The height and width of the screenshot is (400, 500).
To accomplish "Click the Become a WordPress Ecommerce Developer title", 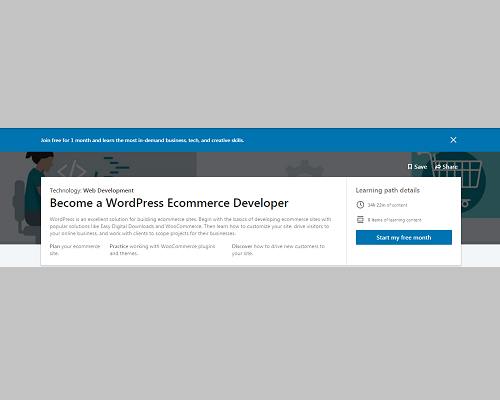I will point(169,203).
